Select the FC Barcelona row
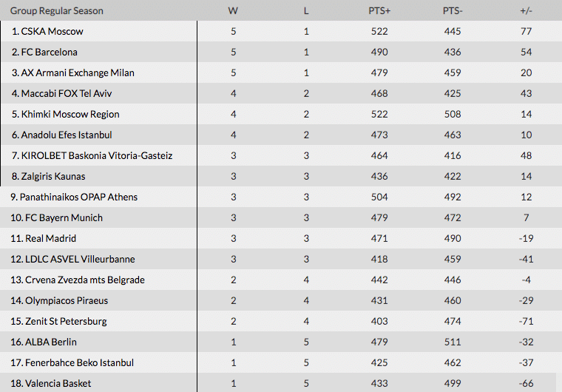Image resolution: width=562 pixels, height=392 pixels. [281, 52]
